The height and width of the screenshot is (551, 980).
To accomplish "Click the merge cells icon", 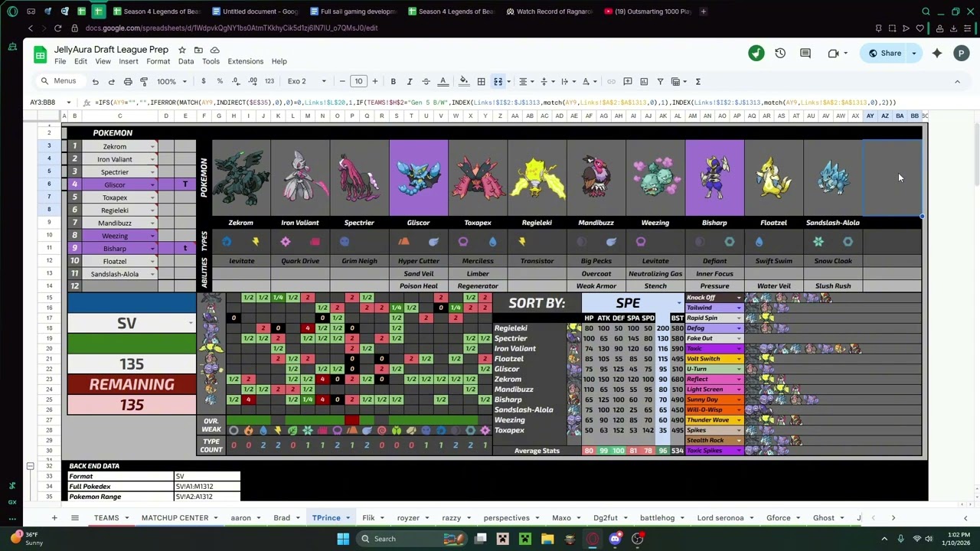I will [498, 81].
